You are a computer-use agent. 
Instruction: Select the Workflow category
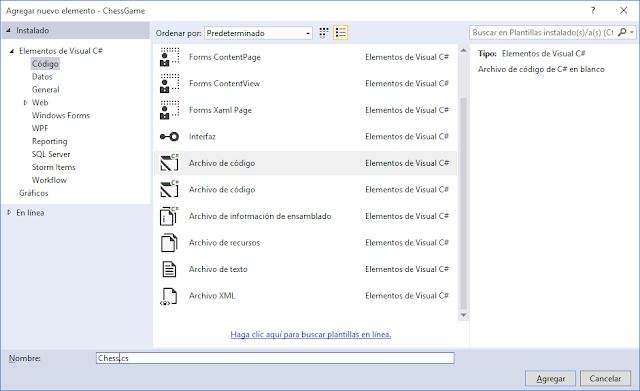pyautogui.click(x=49, y=180)
